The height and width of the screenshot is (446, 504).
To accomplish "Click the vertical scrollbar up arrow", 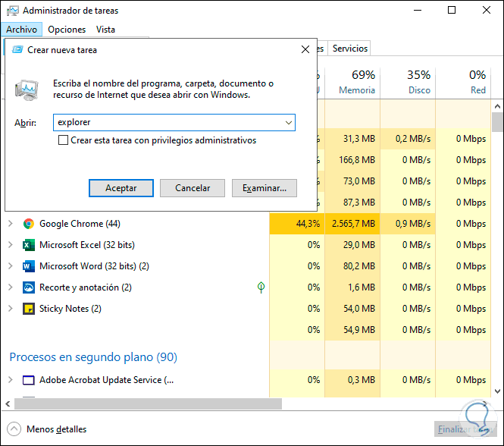I will (x=497, y=106).
